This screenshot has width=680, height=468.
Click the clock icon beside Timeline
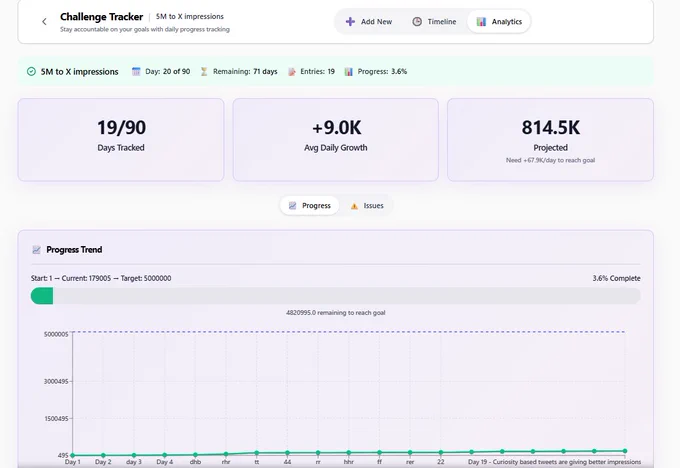tap(417, 22)
